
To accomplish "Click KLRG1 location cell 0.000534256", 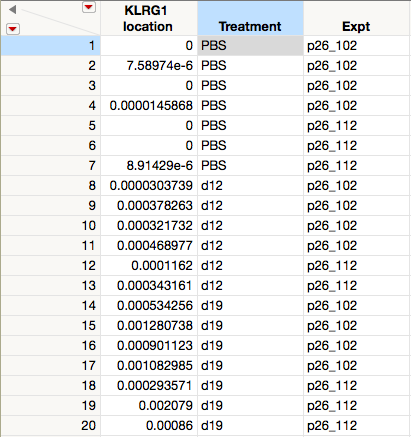I will [149, 306].
